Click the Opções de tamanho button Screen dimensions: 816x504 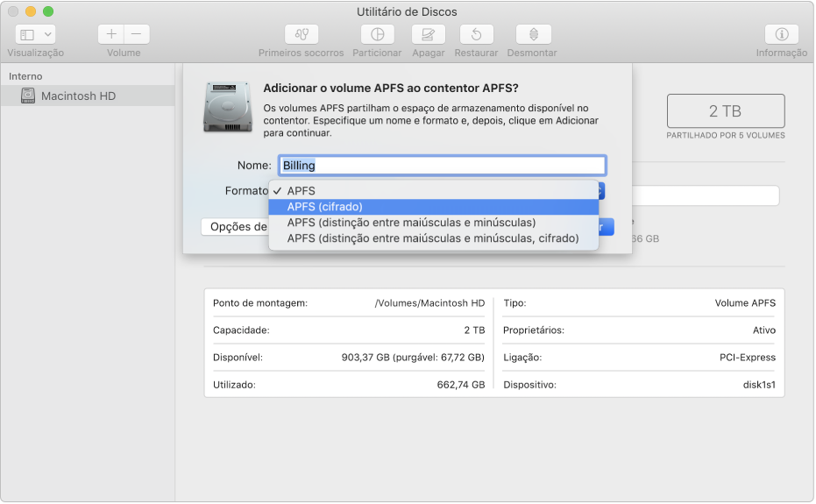(x=235, y=226)
